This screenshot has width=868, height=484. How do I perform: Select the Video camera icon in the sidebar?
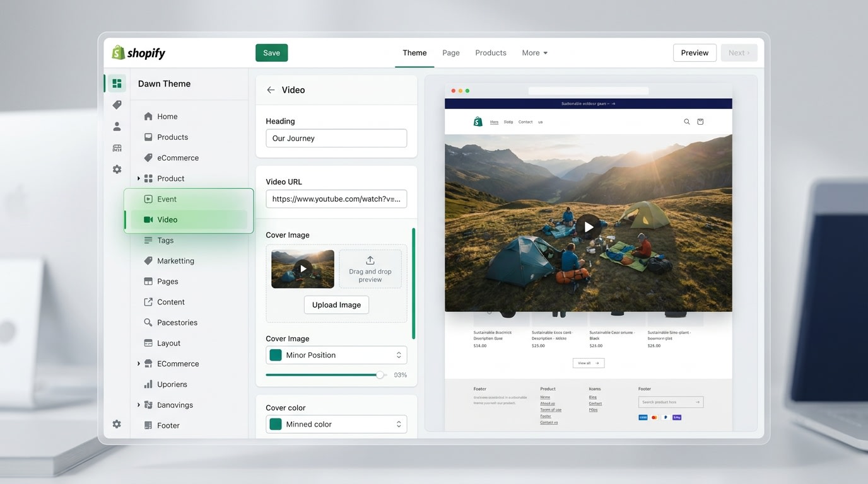coord(149,219)
